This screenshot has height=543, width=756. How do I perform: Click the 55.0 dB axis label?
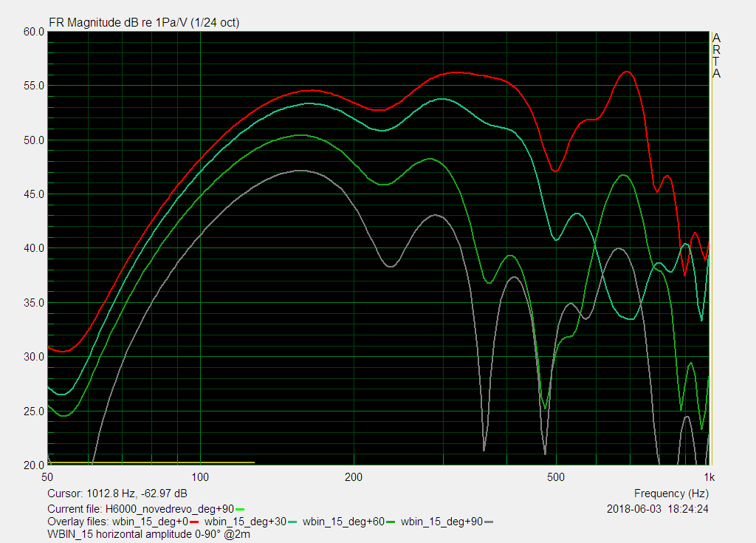click(34, 86)
